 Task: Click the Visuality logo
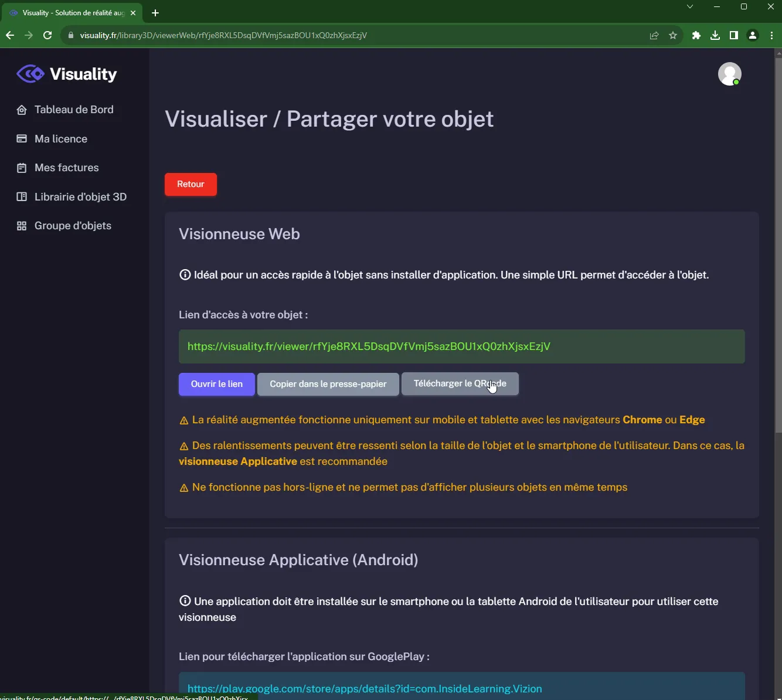[x=66, y=74]
